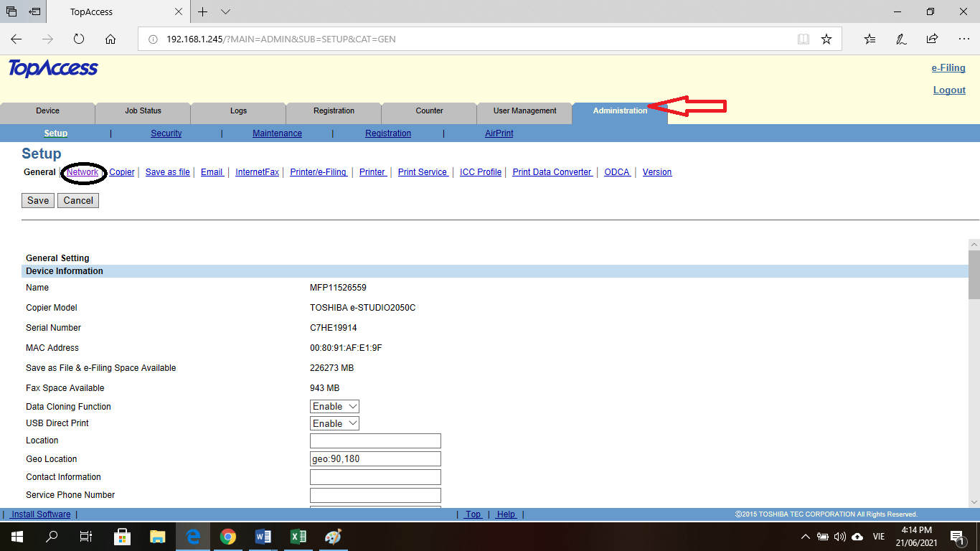This screenshot has height=551, width=980.
Task: Open the Counter tab
Action: [429, 111]
